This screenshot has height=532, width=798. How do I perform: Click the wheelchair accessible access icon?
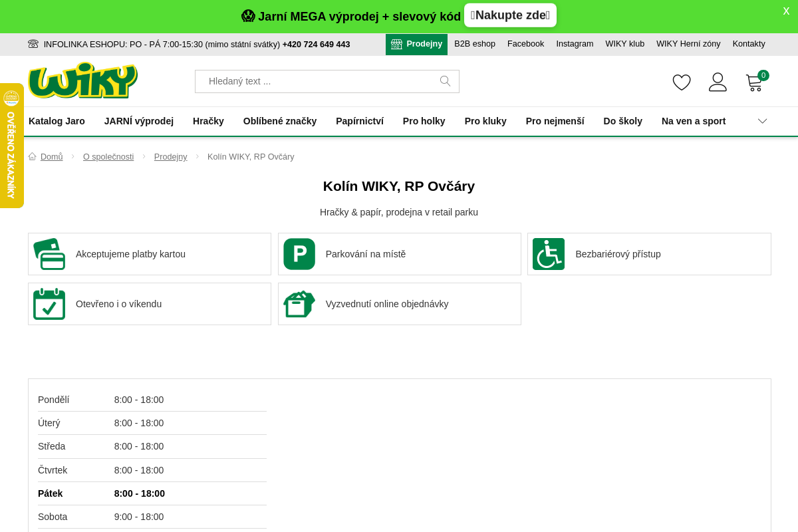click(549, 254)
